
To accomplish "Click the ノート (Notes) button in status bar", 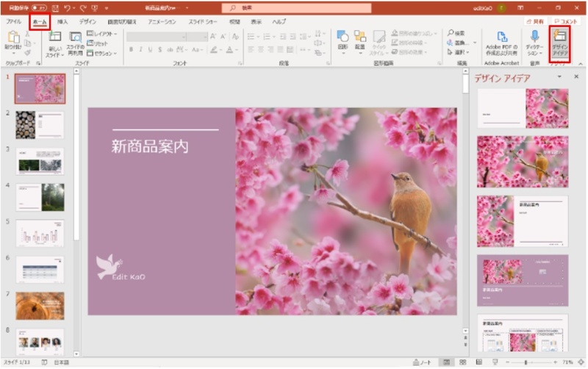I will pos(422,362).
